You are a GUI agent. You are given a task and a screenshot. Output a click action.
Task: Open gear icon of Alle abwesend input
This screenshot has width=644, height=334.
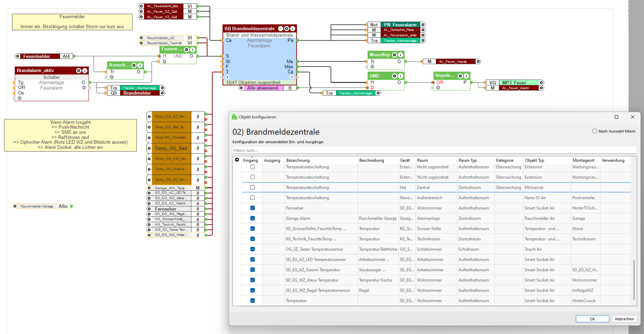[x=241, y=88]
